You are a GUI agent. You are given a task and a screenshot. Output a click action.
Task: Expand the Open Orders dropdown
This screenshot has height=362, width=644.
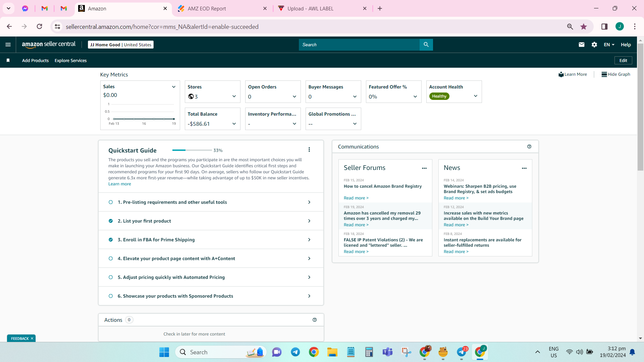[294, 97]
